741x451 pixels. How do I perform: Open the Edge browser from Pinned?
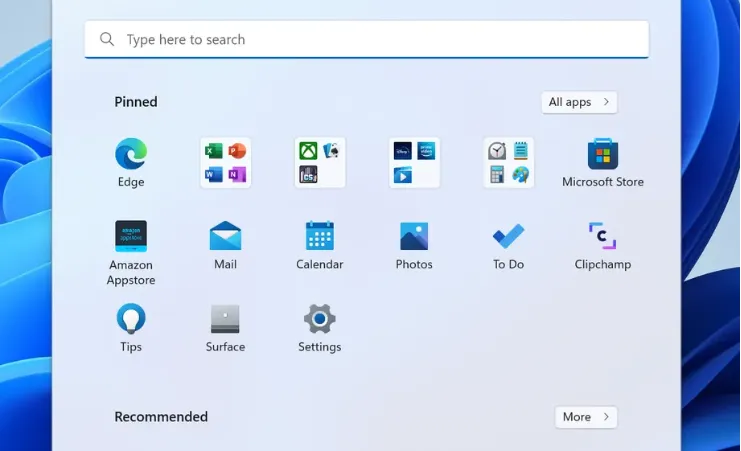tap(131, 162)
